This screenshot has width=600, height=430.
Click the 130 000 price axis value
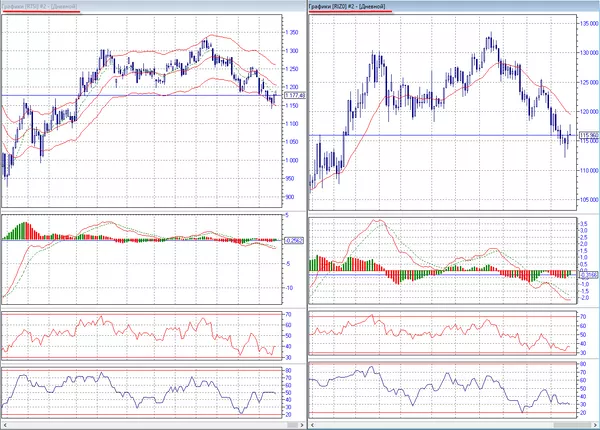589,53
